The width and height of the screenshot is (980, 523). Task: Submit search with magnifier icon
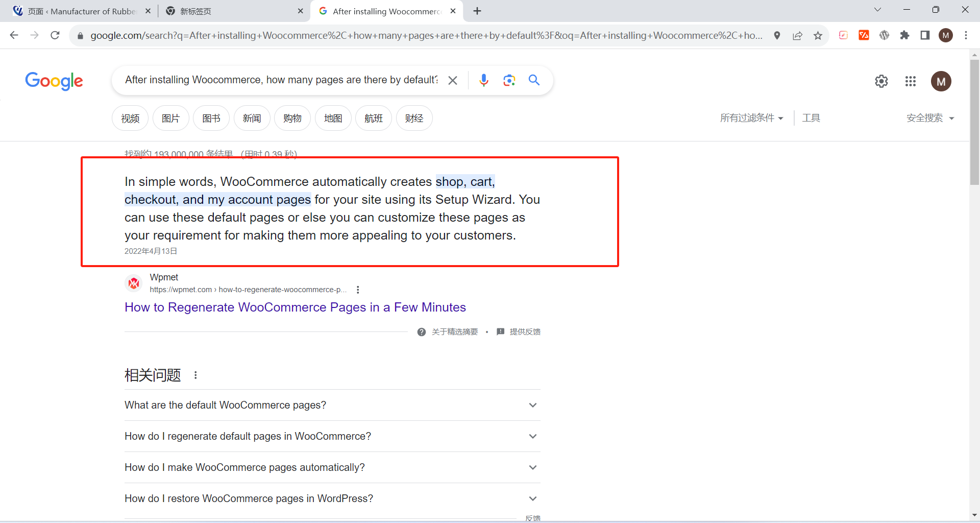534,80
